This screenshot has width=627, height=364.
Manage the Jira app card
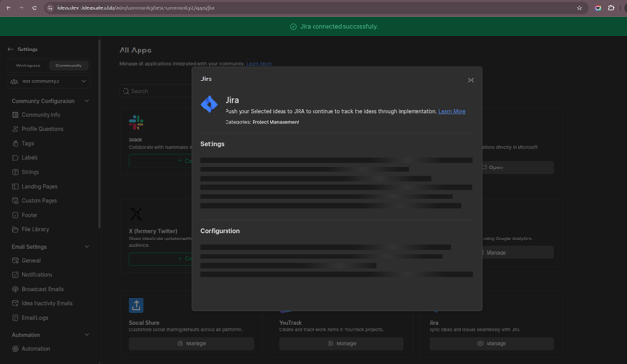pyautogui.click(x=491, y=343)
